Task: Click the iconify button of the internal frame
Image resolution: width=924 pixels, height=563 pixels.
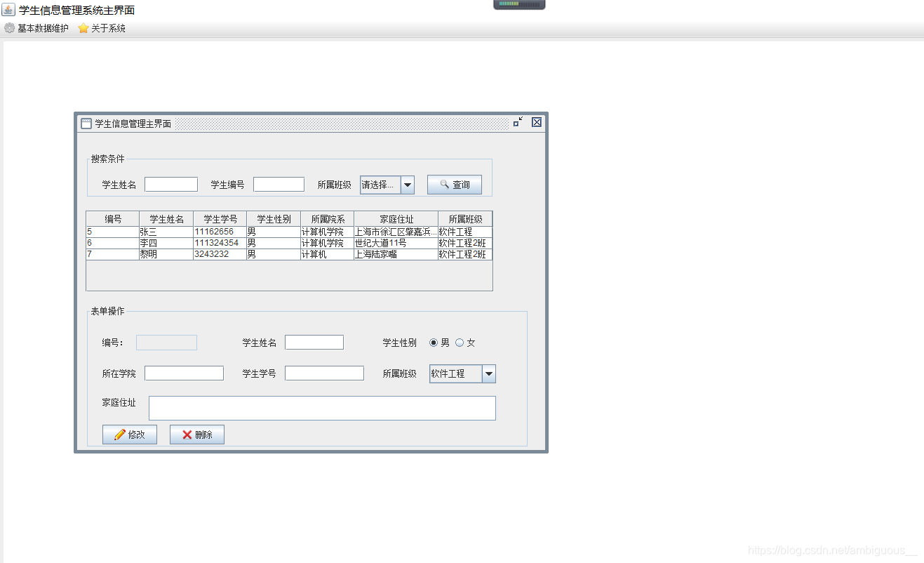Action: click(x=518, y=122)
